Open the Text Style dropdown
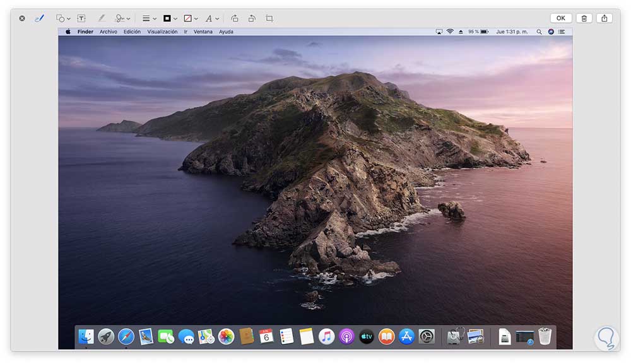The height and width of the screenshot is (364, 631). point(211,18)
